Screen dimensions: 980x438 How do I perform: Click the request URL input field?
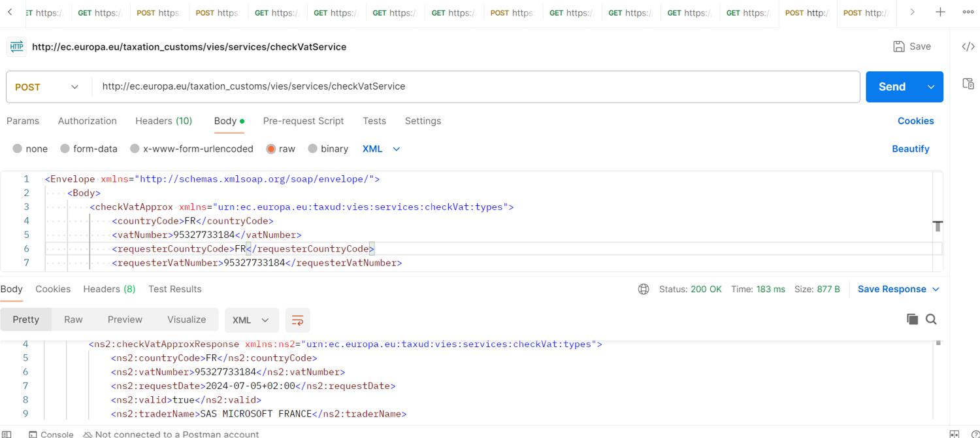(476, 87)
